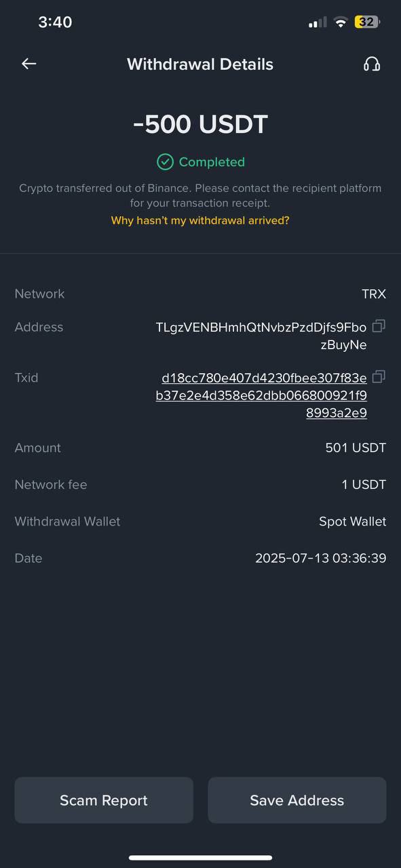Tap the Wi-Fi icon in status bar
The height and width of the screenshot is (868, 401).
340,22
